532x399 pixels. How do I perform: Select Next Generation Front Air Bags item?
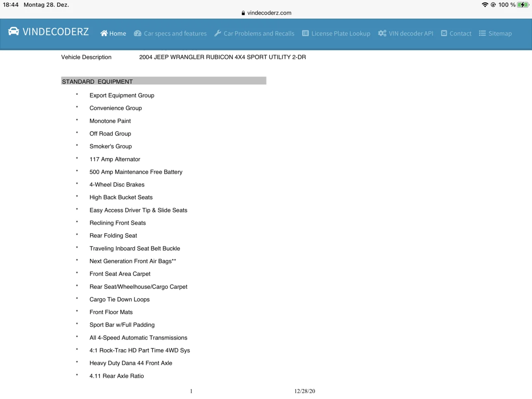click(133, 261)
